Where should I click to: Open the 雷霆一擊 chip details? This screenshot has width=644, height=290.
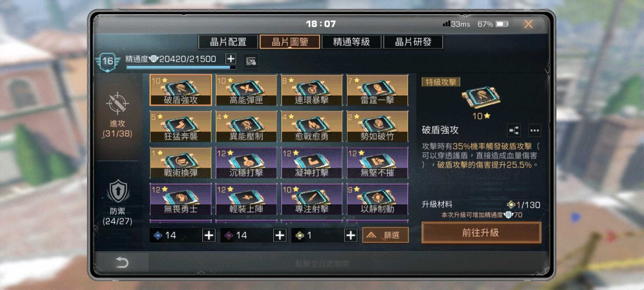click(377, 90)
